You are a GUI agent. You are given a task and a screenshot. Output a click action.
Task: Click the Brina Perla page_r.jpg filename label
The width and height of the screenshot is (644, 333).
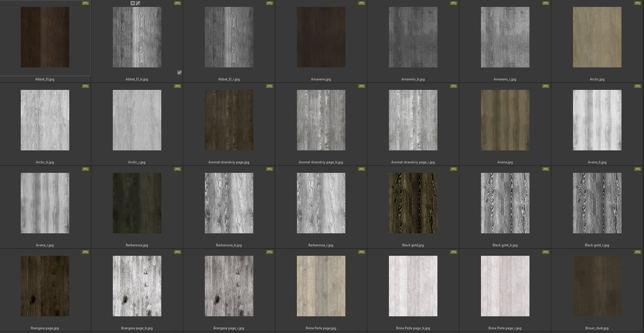505,328
